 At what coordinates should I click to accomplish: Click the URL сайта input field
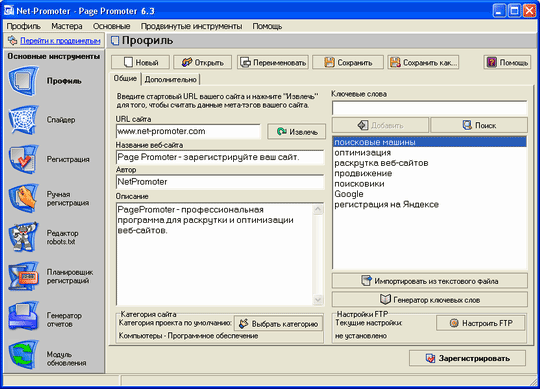pyautogui.click(x=188, y=132)
